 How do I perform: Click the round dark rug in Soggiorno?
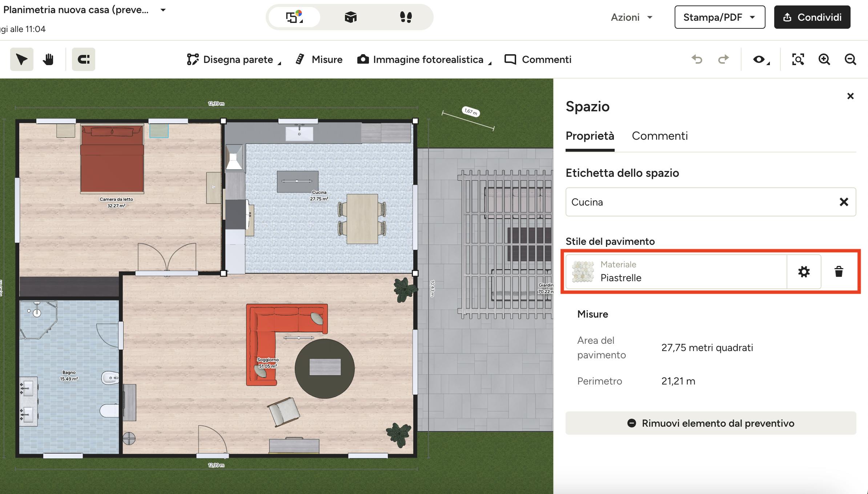click(x=325, y=368)
